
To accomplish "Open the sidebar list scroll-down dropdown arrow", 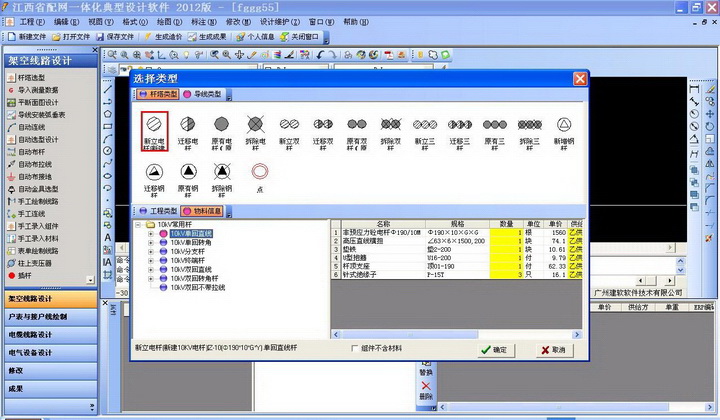I will (90, 279).
